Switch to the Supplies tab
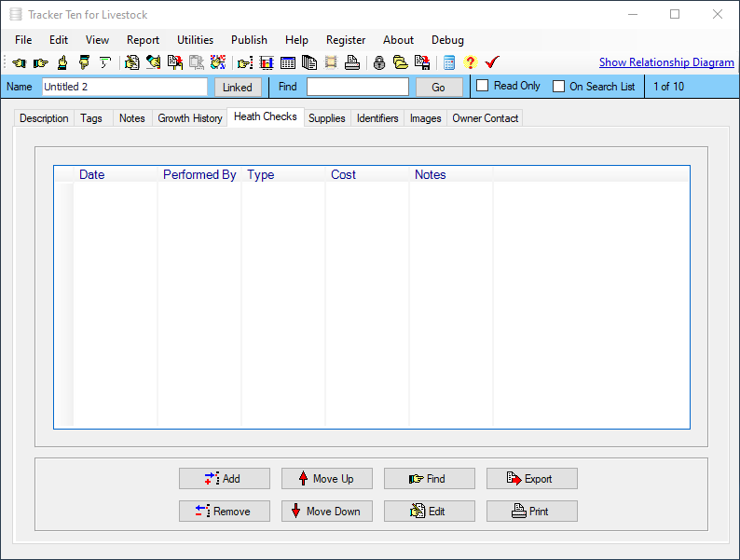740x560 pixels. (x=326, y=118)
